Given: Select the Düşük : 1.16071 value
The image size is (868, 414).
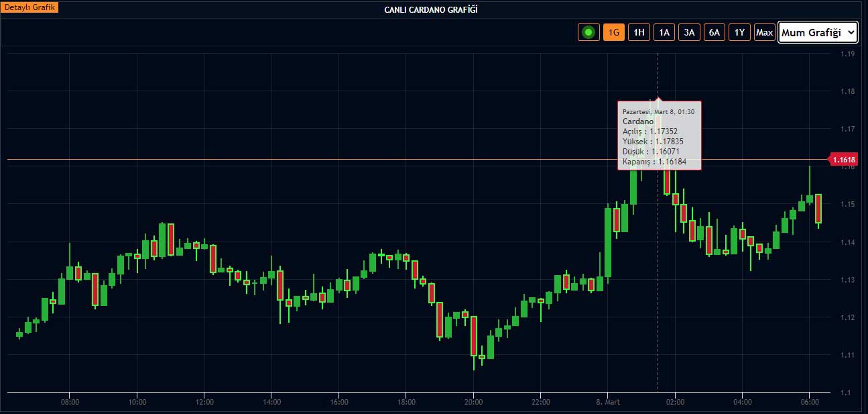Looking at the screenshot, I should [x=652, y=152].
